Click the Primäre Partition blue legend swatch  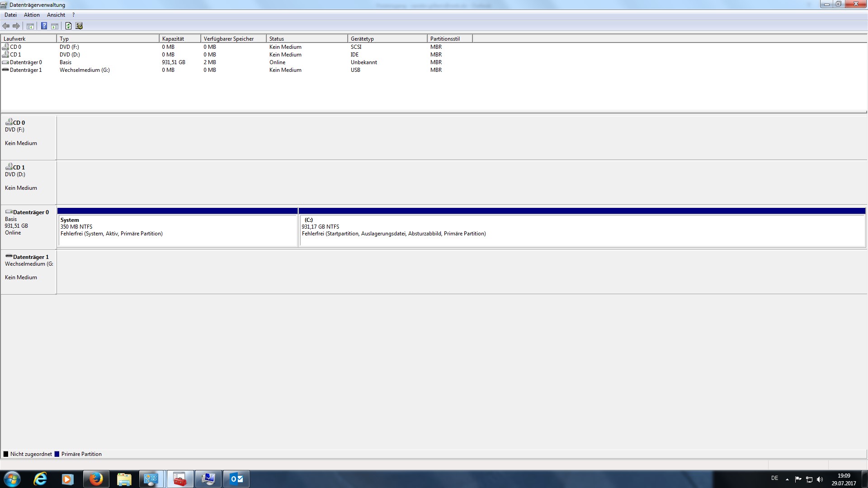point(57,454)
